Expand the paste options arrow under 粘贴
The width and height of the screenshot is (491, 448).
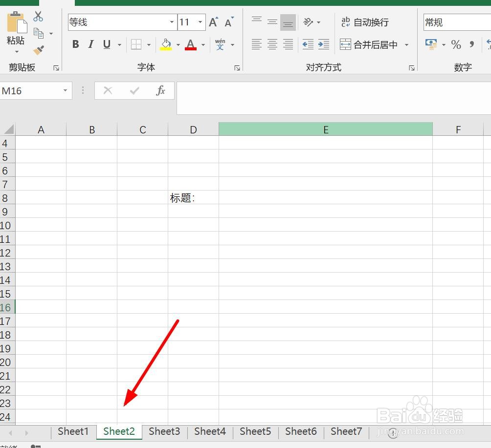pyautogui.click(x=17, y=52)
